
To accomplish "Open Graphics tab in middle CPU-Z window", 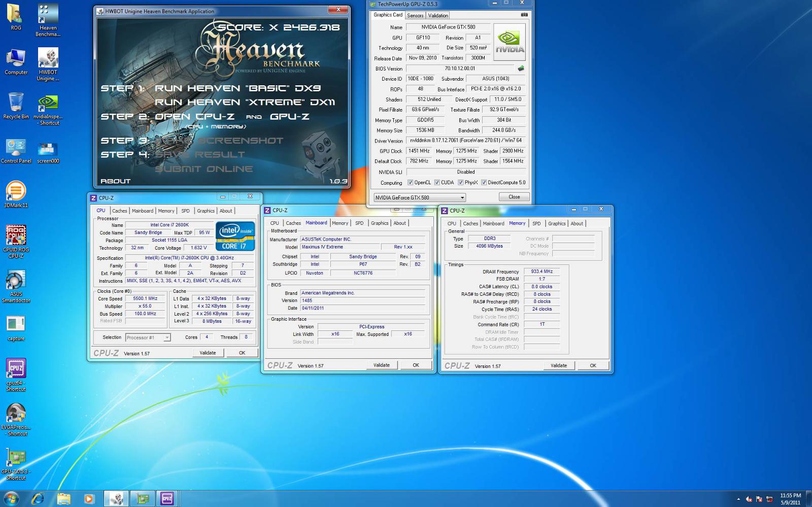I will (380, 223).
